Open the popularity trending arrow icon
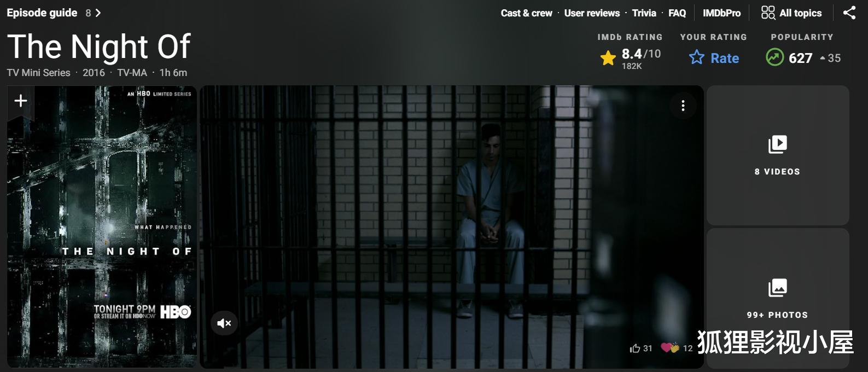The image size is (868, 372). [774, 57]
